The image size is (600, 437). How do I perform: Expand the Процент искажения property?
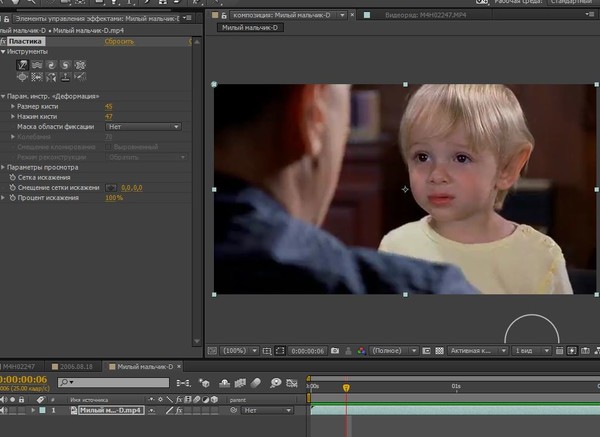click(3, 198)
